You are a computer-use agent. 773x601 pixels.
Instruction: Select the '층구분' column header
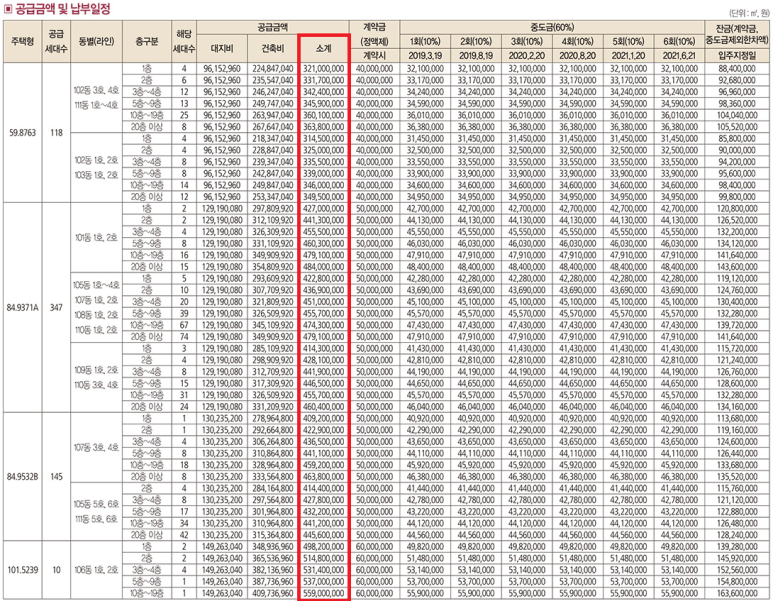(x=147, y=41)
